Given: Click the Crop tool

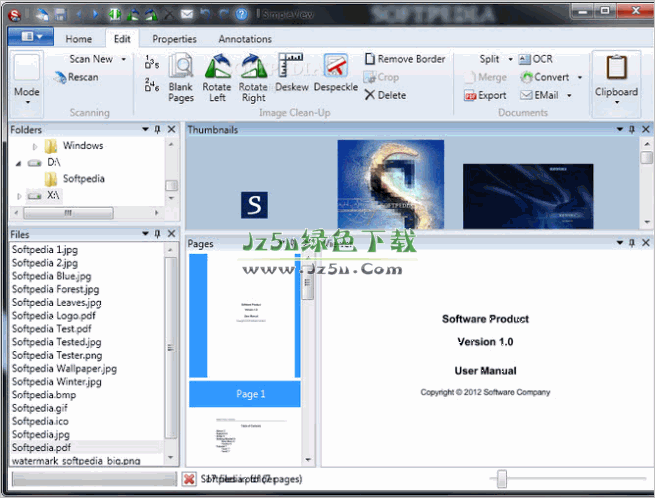Looking at the screenshot, I should pyautogui.click(x=381, y=77).
